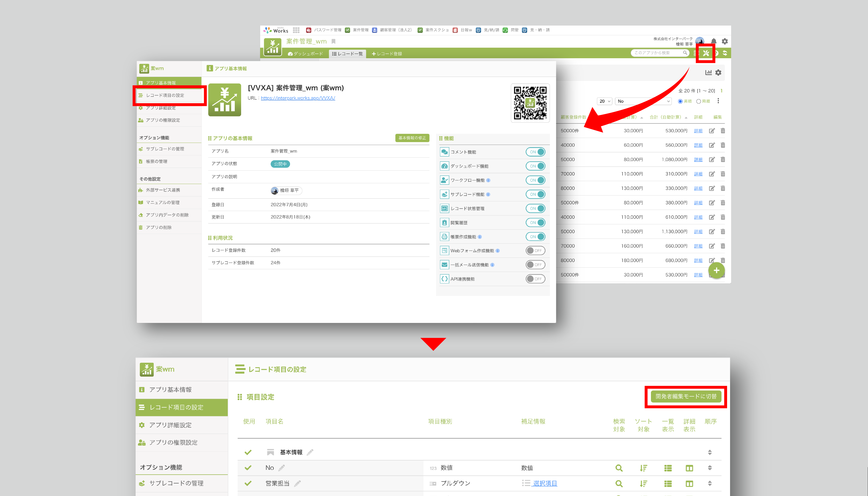This screenshot has width=868, height=496.
Task: Open the app grid launcher icon
Action: point(296,30)
